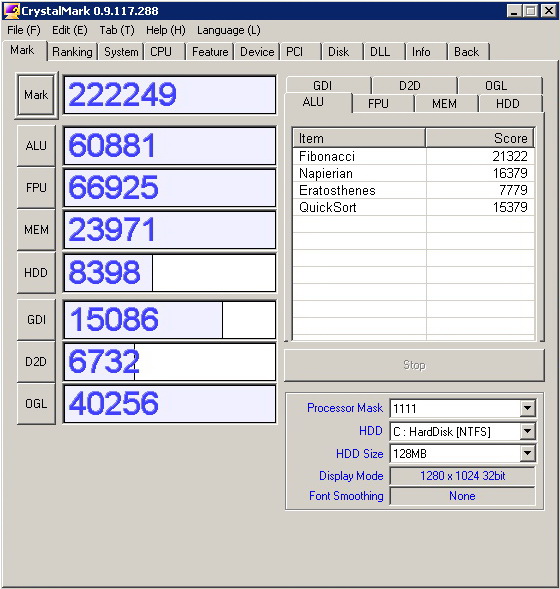560x589 pixels.
Task: Switch to the Ranking tab
Action: click(x=72, y=51)
